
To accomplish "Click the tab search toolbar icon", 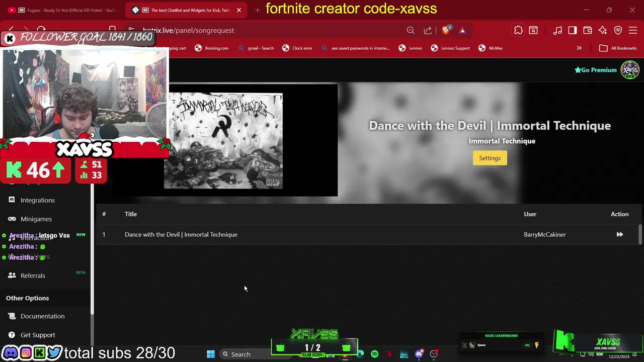I will tap(533, 30).
